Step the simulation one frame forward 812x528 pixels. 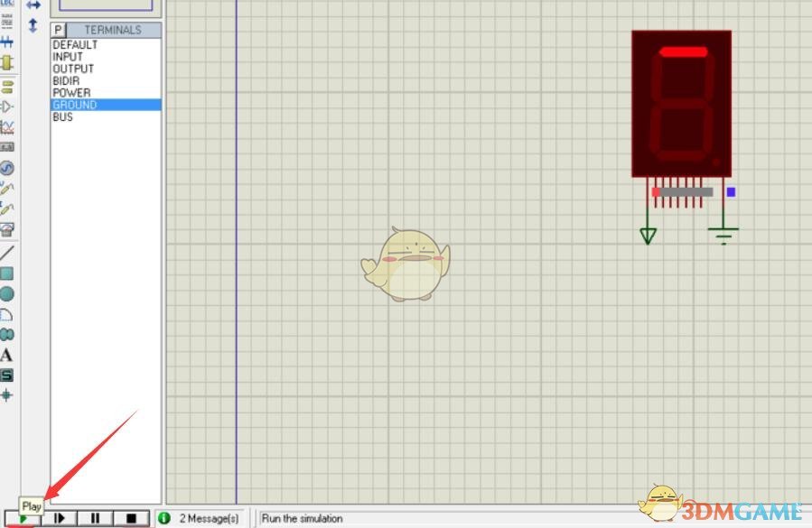tap(59, 518)
